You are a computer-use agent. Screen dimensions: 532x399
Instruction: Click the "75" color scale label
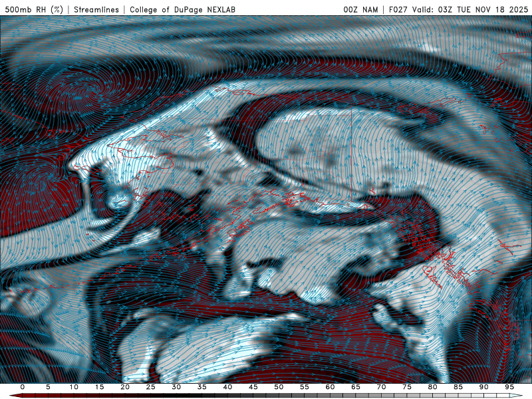[407, 387]
